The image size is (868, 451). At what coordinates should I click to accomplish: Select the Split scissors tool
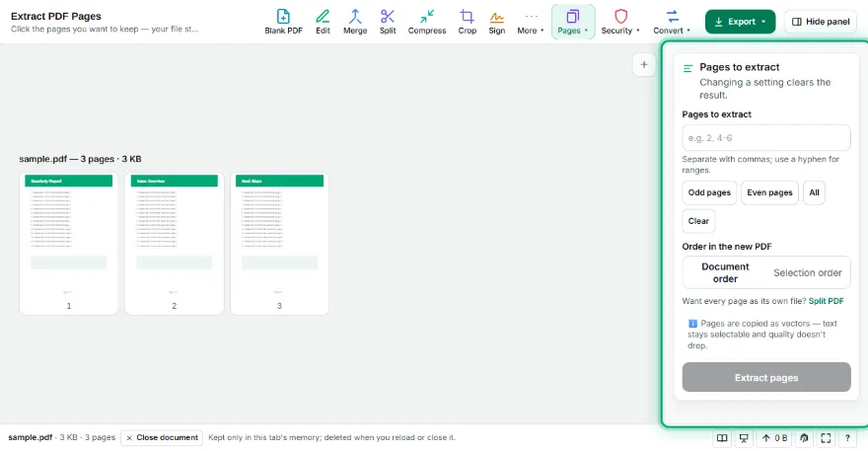coord(388,22)
